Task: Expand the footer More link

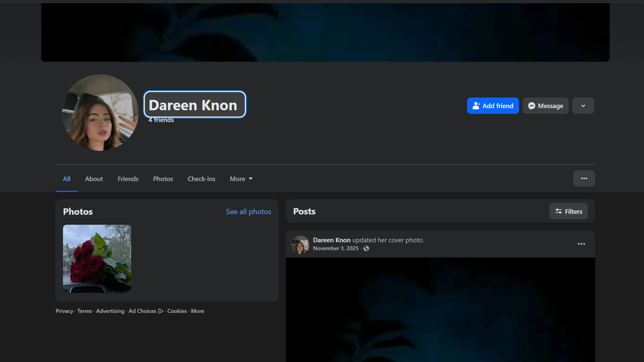Action: (x=197, y=311)
